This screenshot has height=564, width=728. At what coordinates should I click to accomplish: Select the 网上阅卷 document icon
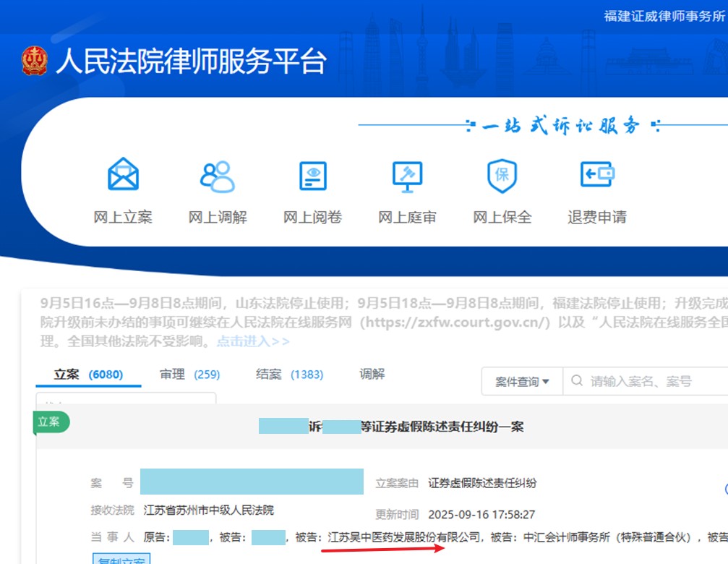click(313, 176)
